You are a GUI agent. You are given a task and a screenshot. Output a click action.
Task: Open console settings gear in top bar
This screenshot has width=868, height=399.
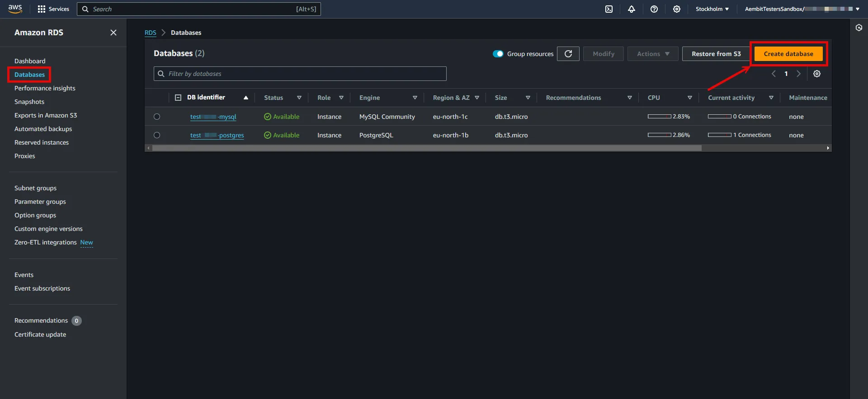pos(676,9)
